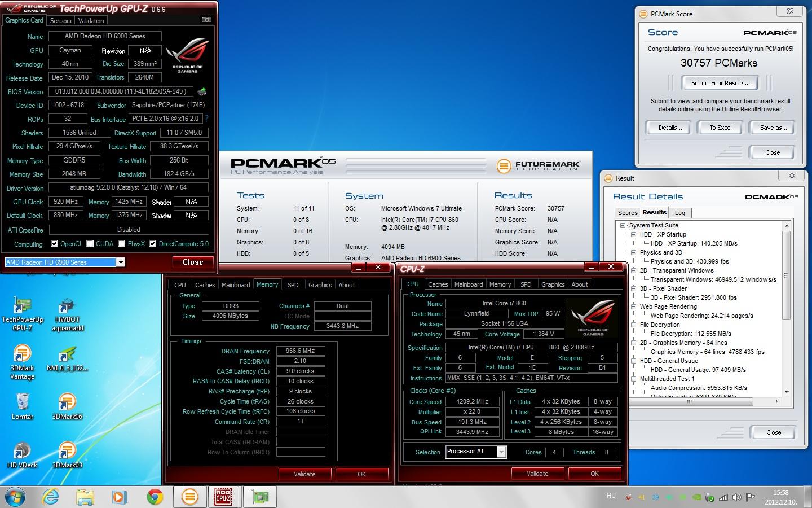
Task: Collapse the Physics and 3D node
Action: pyautogui.click(x=634, y=252)
